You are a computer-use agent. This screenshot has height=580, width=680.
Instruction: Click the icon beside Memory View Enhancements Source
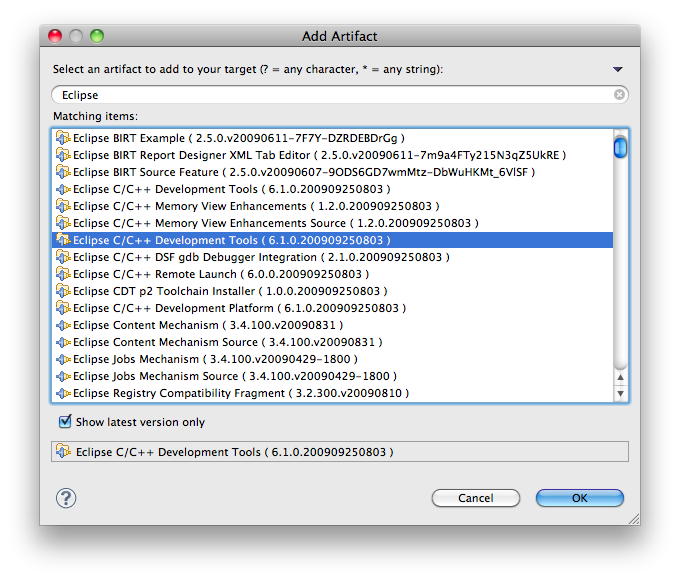click(x=63, y=223)
